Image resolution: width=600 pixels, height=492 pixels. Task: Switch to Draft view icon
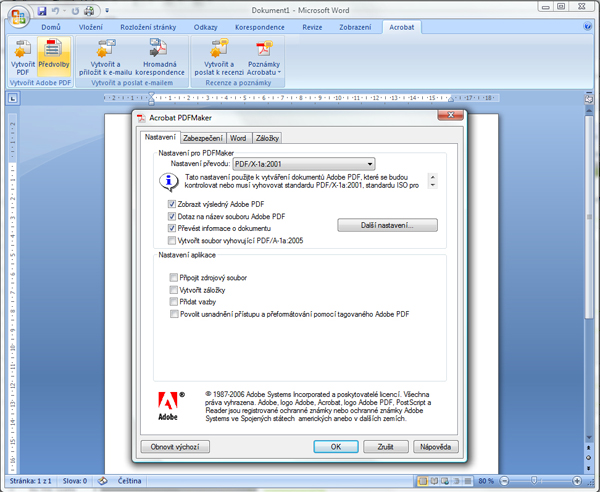(x=468, y=481)
